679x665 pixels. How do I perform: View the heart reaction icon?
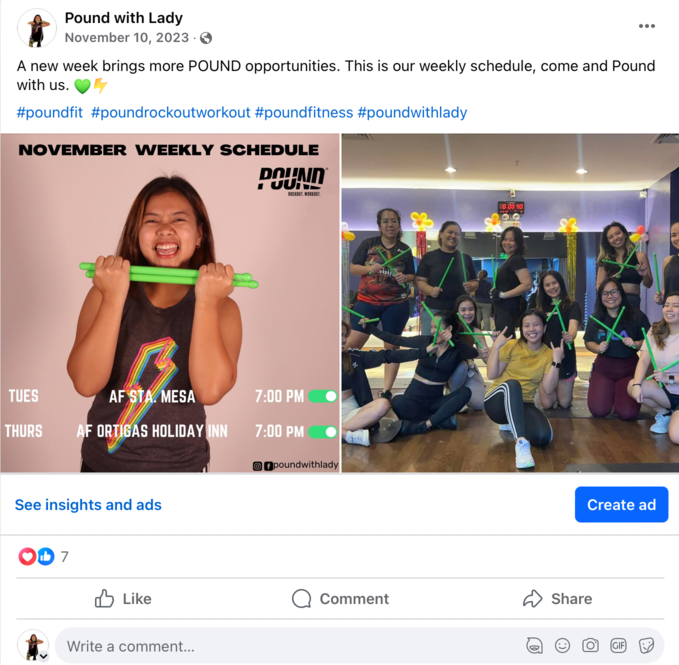pyautogui.click(x=27, y=556)
